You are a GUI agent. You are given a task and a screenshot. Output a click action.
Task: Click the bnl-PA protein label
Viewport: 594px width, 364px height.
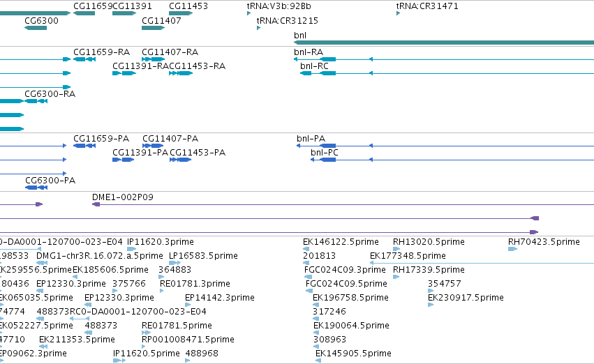pyautogui.click(x=311, y=139)
